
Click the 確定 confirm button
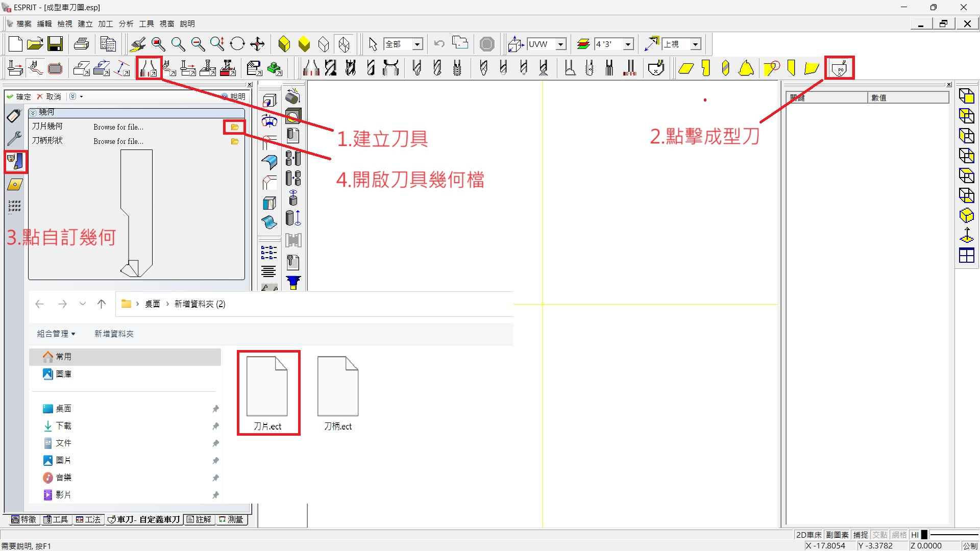point(19,96)
